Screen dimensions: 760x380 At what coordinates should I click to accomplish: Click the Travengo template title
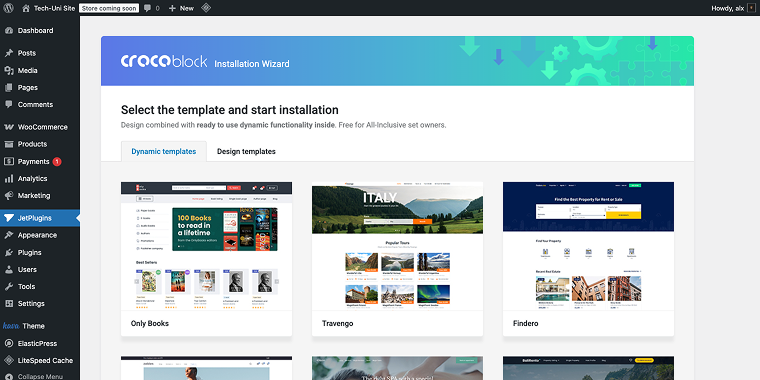[337, 323]
